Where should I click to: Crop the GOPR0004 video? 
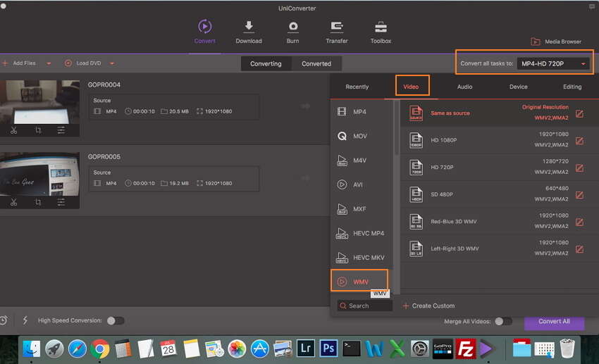coord(38,130)
